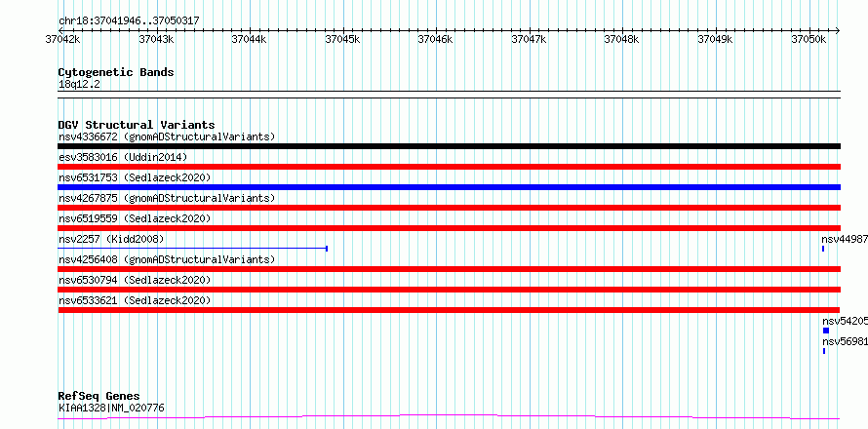Select the red nsv6530794 variant bar

[449, 290]
